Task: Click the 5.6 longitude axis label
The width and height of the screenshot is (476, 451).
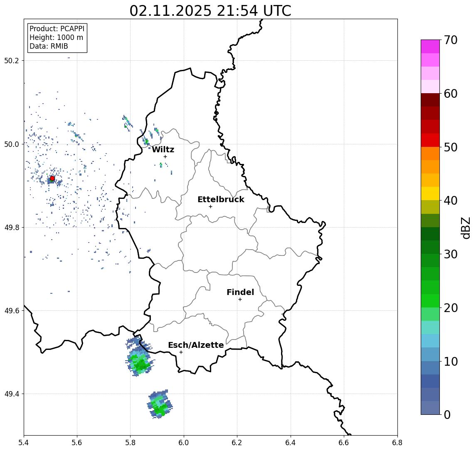Action: pos(77,443)
